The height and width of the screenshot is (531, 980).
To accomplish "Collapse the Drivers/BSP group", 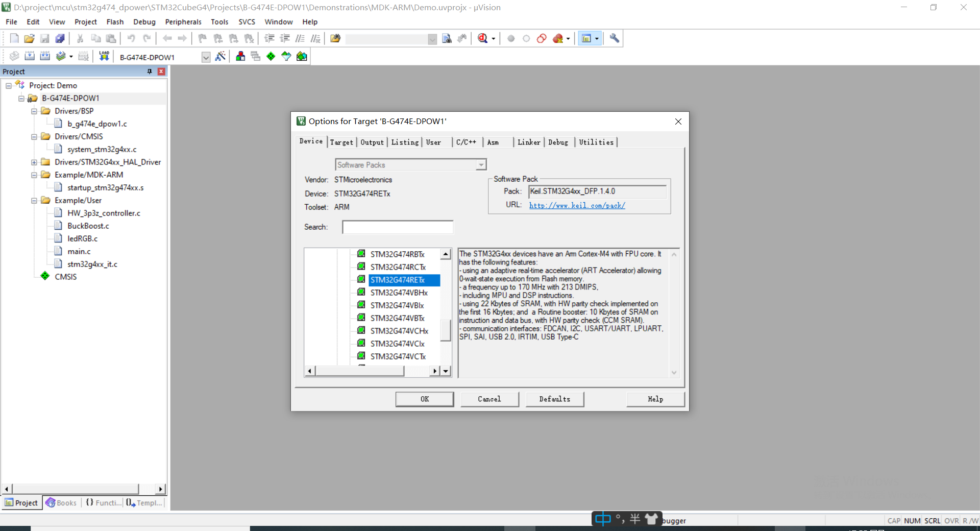I will 34,111.
